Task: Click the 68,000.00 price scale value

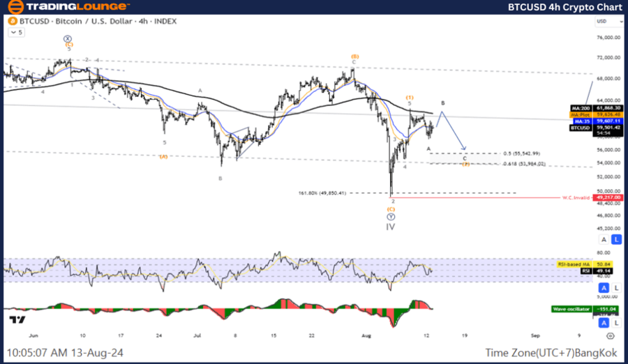Action: (608, 79)
